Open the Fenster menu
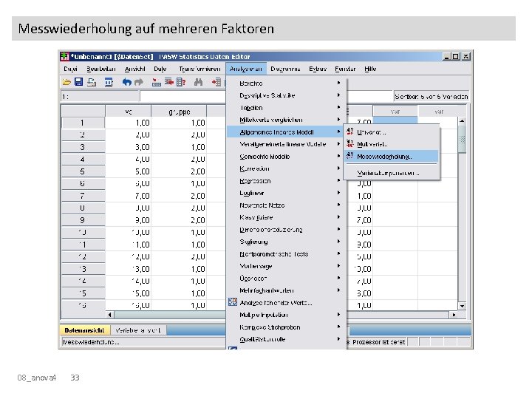The image size is (532, 399). 345,69
